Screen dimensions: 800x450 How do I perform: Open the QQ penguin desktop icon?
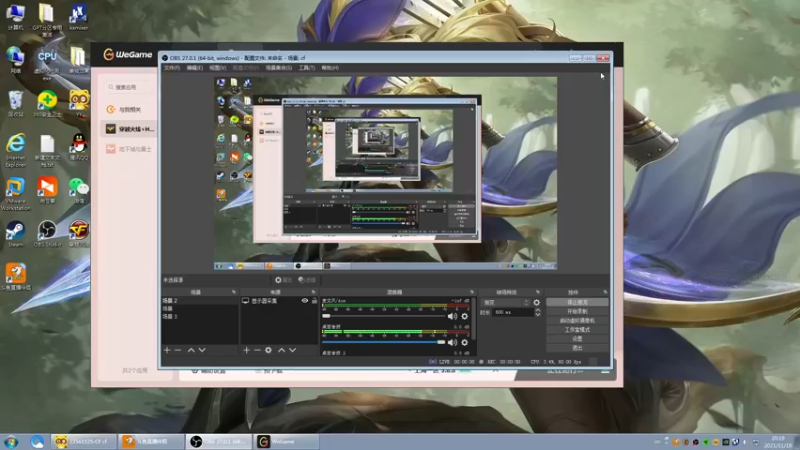tap(79, 147)
